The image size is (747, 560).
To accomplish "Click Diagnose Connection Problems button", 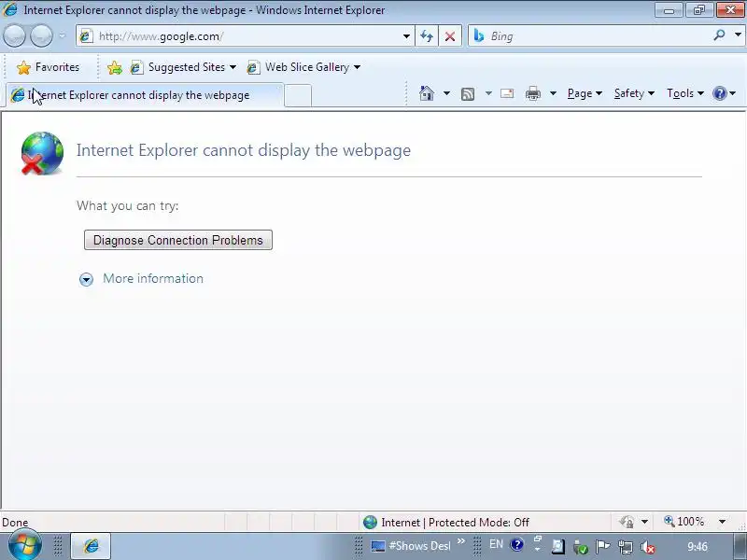I will (178, 240).
